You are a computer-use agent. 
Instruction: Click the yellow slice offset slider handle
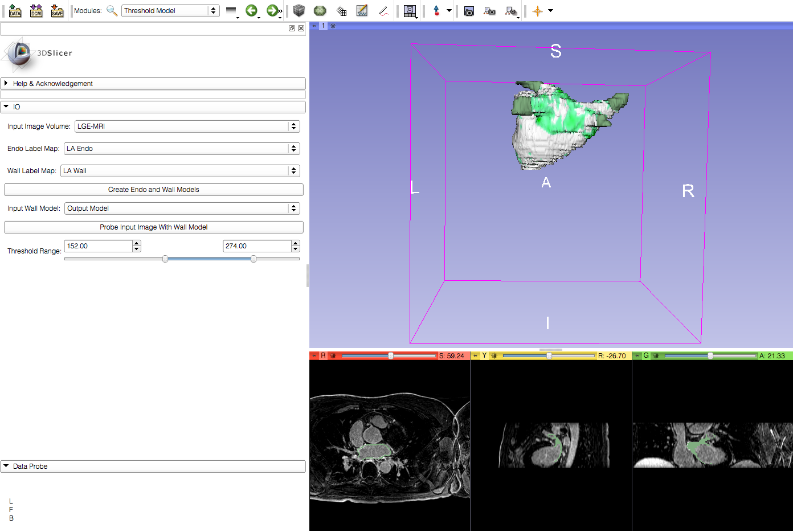click(549, 356)
